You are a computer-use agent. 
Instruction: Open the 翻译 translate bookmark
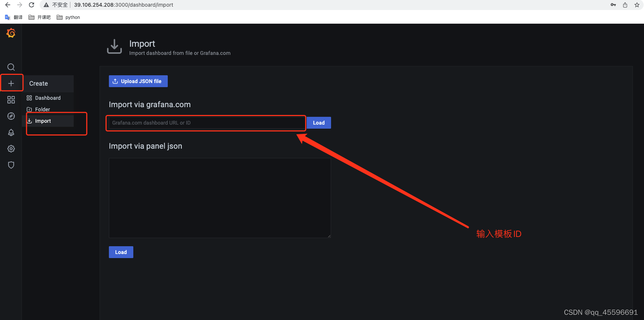click(14, 17)
